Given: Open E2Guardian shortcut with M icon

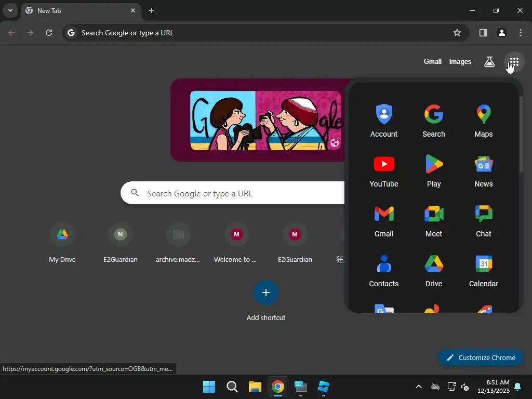Looking at the screenshot, I should tap(295, 244).
